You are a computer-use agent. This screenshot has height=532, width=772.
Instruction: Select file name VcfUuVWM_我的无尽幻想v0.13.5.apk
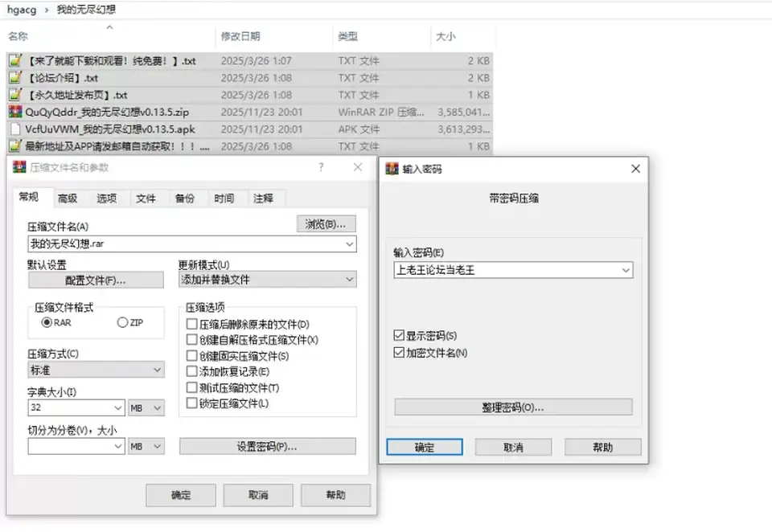pos(110,129)
